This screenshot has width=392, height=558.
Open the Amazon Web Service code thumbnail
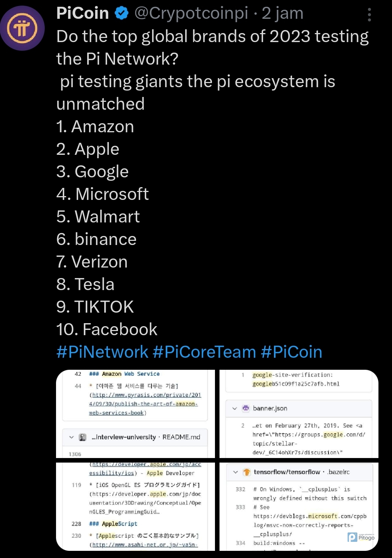coord(135,414)
